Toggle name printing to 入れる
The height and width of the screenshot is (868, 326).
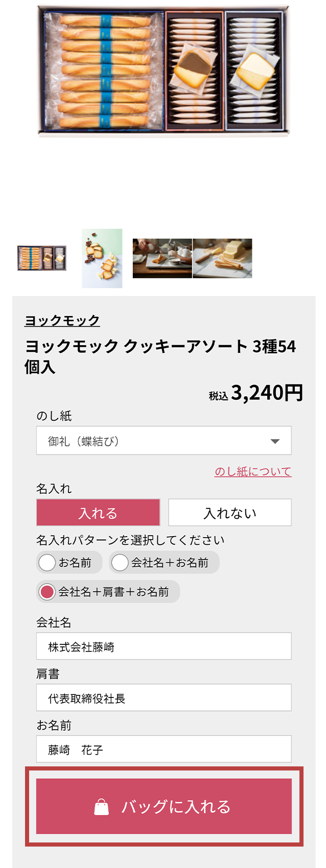(x=98, y=513)
